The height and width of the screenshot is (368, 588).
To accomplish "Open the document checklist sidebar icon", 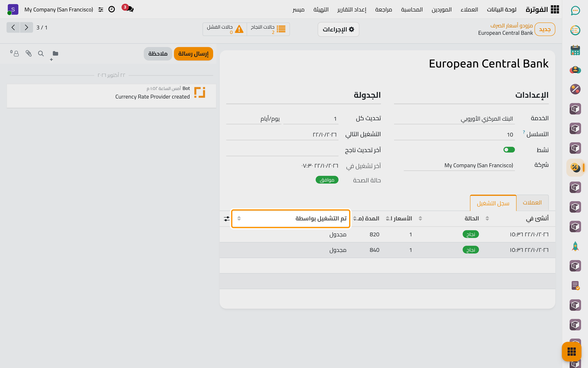I will pyautogui.click(x=575, y=286).
